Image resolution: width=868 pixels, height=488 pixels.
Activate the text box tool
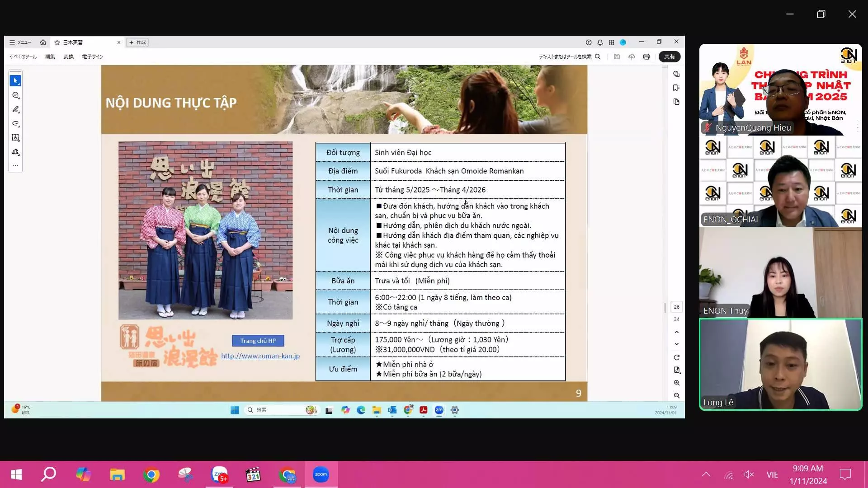(15, 138)
